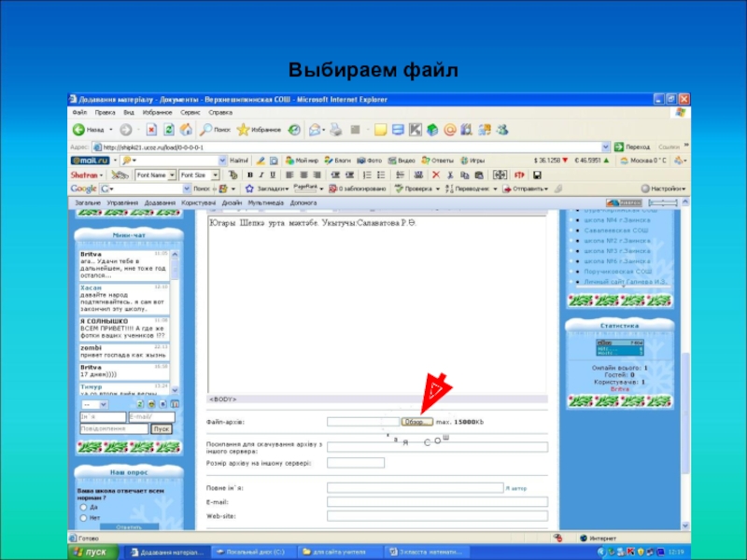Click the Переход go button
This screenshot has height=560, width=747.
632,147
